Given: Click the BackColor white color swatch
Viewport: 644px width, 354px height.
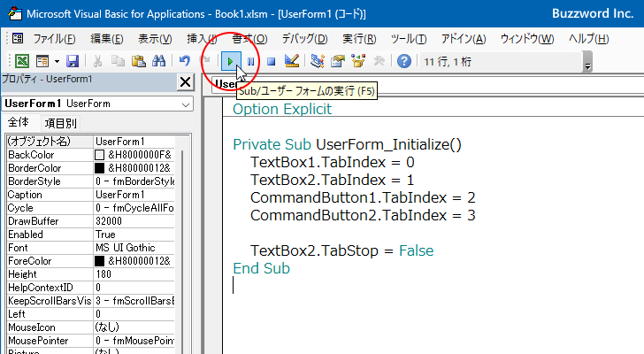Looking at the screenshot, I should (99, 155).
